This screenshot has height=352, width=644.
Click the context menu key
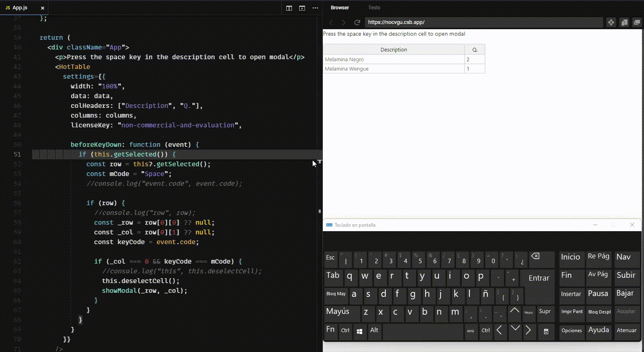coord(546,331)
